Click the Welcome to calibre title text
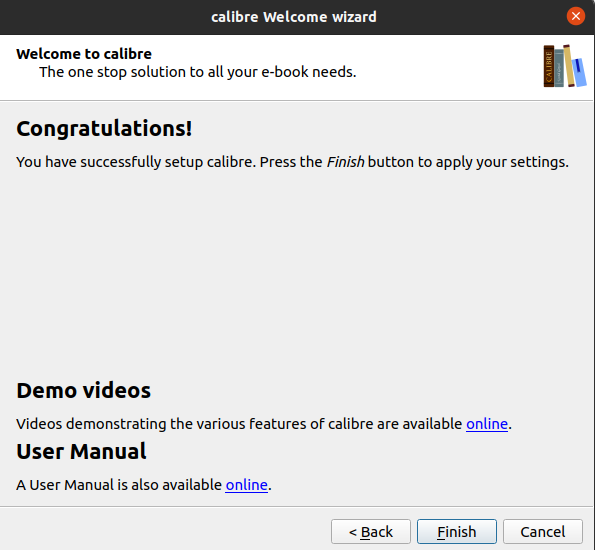Viewport: 595px width, 550px height. click(x=84, y=54)
